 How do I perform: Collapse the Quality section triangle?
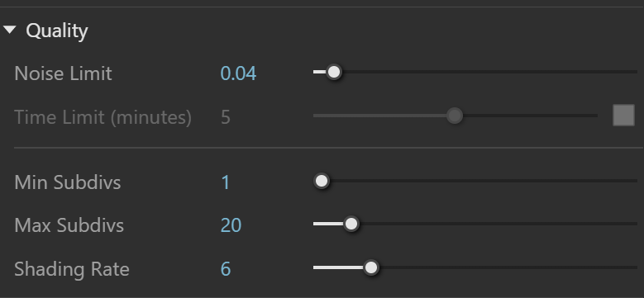pyautogui.click(x=9, y=30)
